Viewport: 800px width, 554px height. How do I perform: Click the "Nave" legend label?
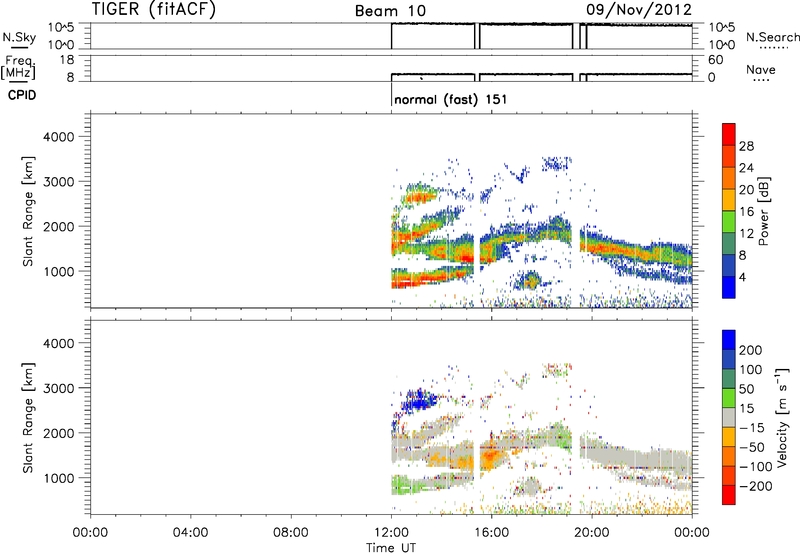coord(761,69)
